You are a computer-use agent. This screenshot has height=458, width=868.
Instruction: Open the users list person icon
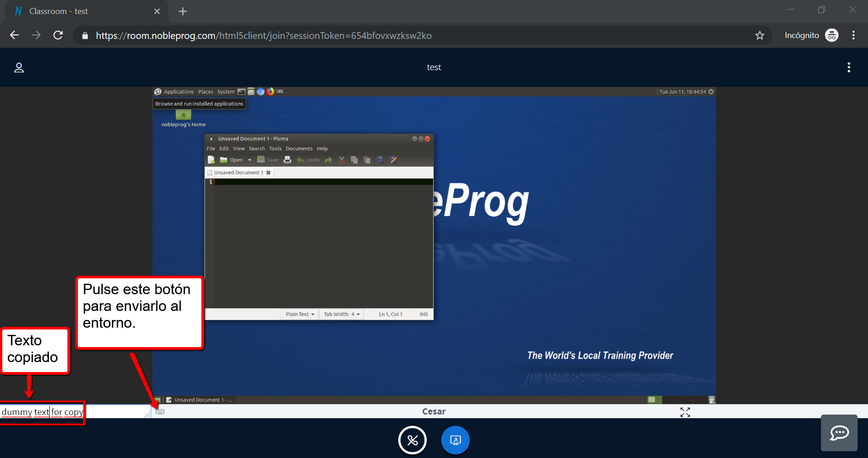tap(19, 67)
